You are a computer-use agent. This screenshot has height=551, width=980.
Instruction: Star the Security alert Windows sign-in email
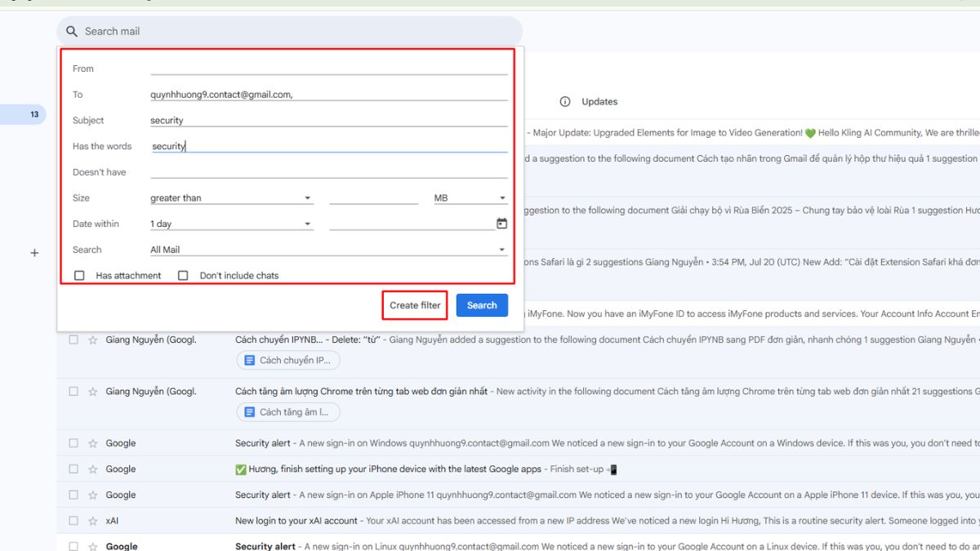[93, 443]
